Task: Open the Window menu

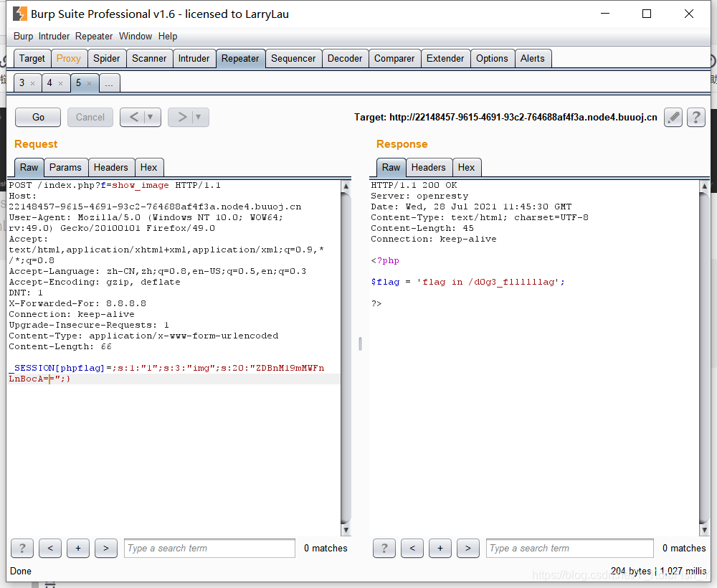Action: pyautogui.click(x=136, y=36)
